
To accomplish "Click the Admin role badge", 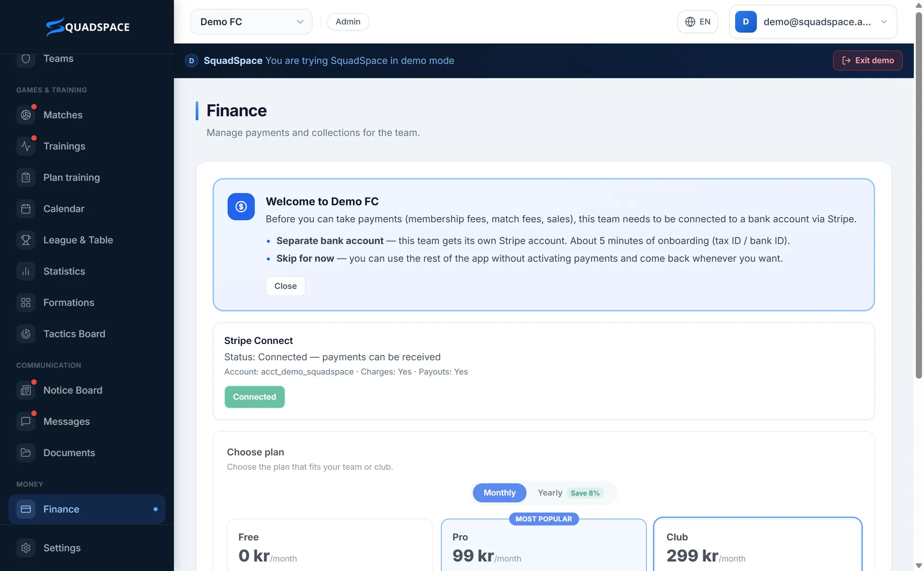I will click(x=348, y=22).
